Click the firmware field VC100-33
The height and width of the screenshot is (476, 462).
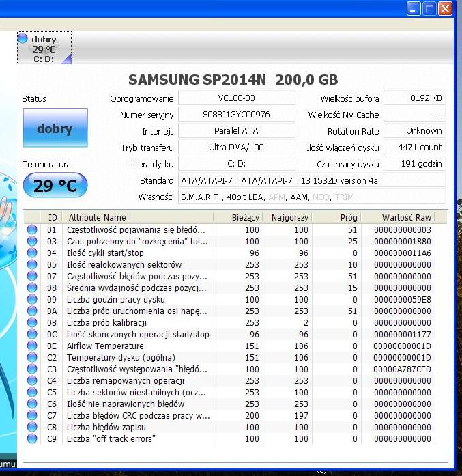tap(237, 98)
